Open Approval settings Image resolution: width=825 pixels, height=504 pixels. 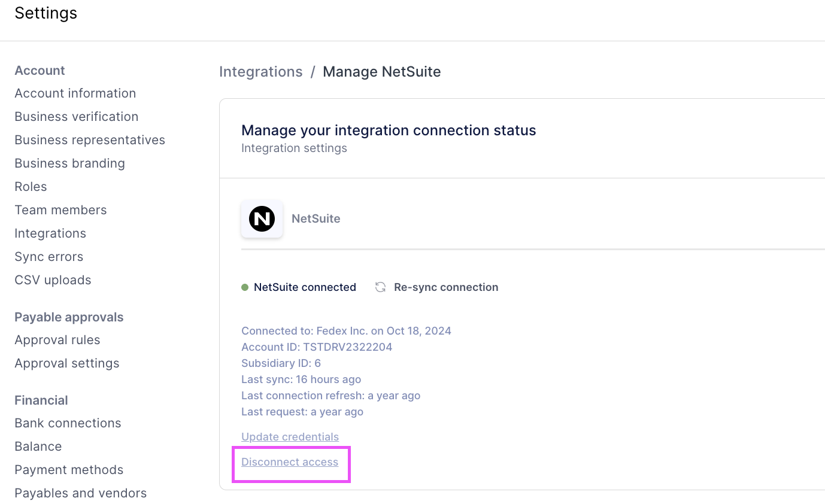(67, 363)
